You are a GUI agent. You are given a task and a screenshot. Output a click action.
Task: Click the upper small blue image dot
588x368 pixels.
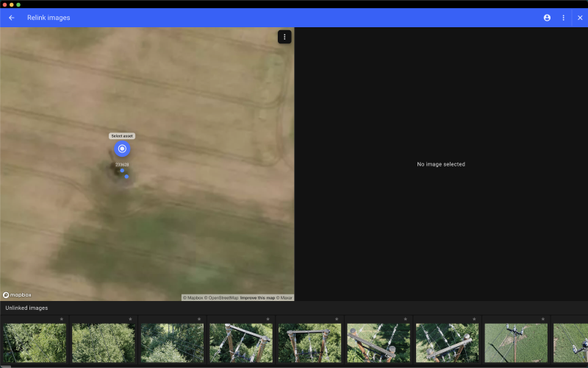pyautogui.click(x=122, y=171)
